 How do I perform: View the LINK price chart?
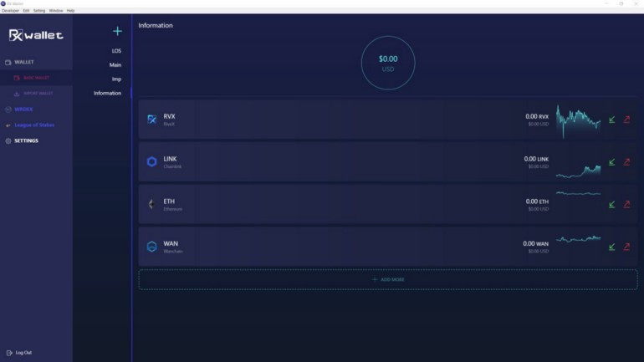coord(578,171)
